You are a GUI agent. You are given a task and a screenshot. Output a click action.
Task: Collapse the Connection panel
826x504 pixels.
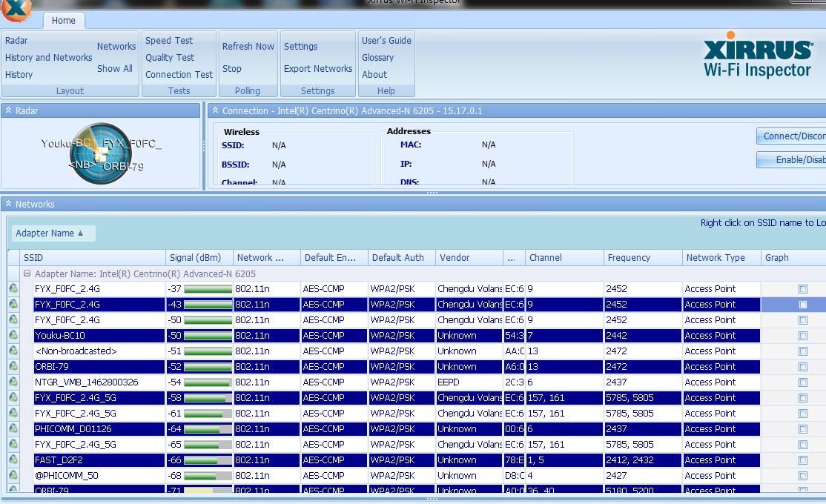pyautogui.click(x=215, y=110)
